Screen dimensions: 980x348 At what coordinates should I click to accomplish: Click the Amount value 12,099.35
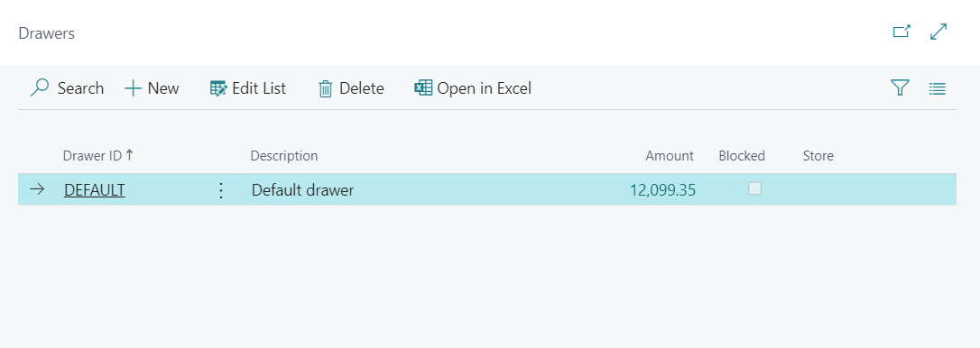(x=662, y=190)
